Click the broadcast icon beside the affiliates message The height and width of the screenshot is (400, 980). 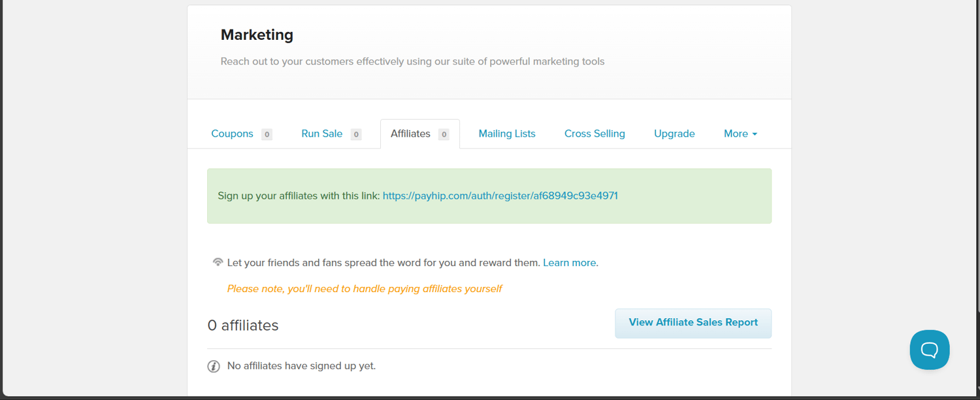tap(218, 261)
